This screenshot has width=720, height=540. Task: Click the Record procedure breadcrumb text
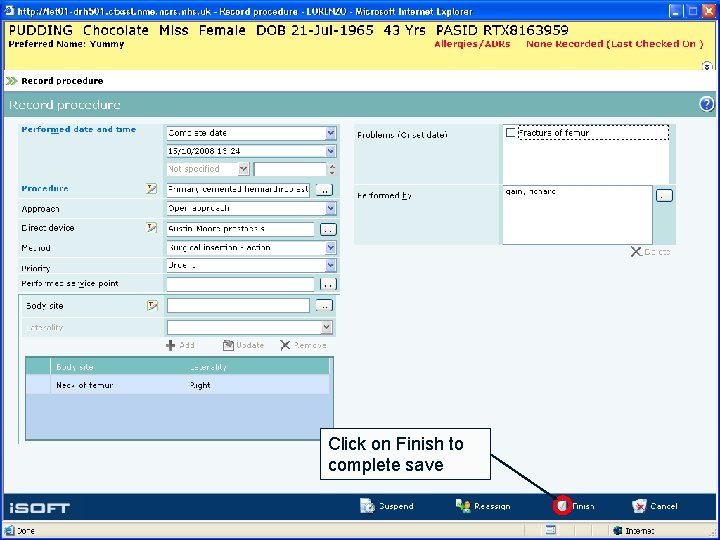tap(62, 81)
